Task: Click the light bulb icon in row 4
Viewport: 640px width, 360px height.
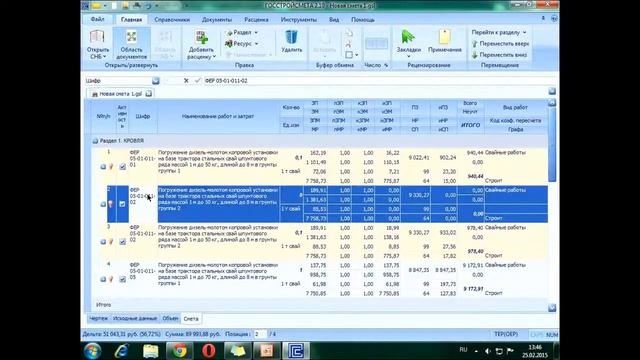Action: pyautogui.click(x=111, y=279)
